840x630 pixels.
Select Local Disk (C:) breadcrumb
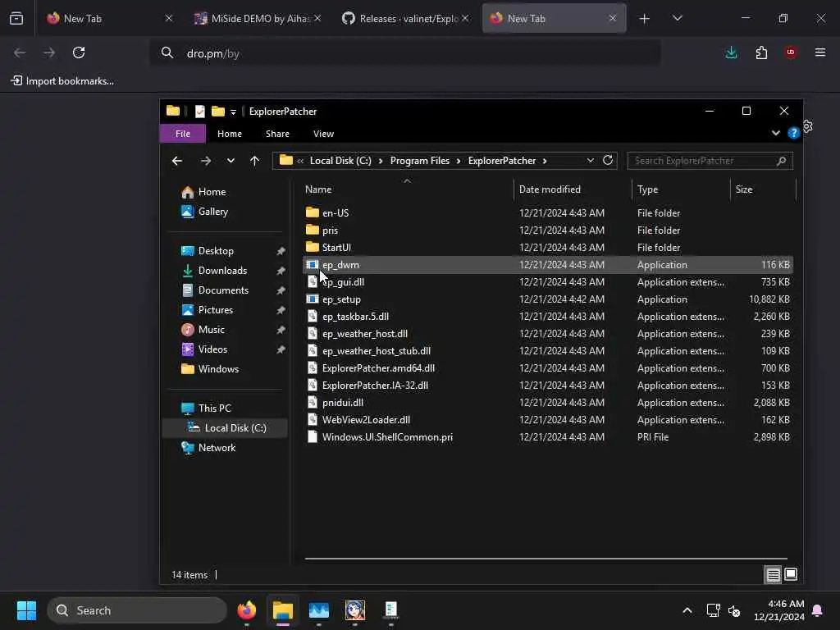tap(340, 161)
